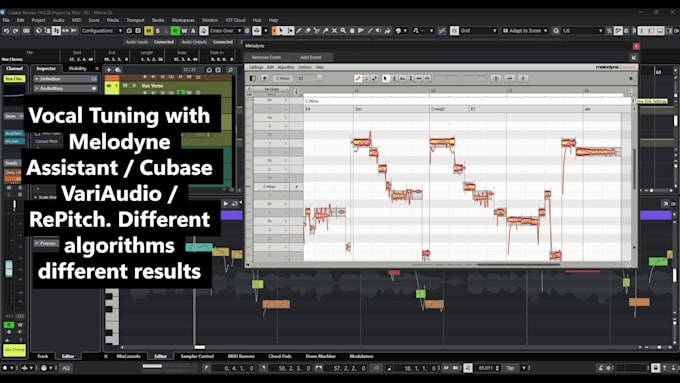Screen dimensions: 680x383
Task: Select Melodyne timing tool
Action: click(x=418, y=79)
